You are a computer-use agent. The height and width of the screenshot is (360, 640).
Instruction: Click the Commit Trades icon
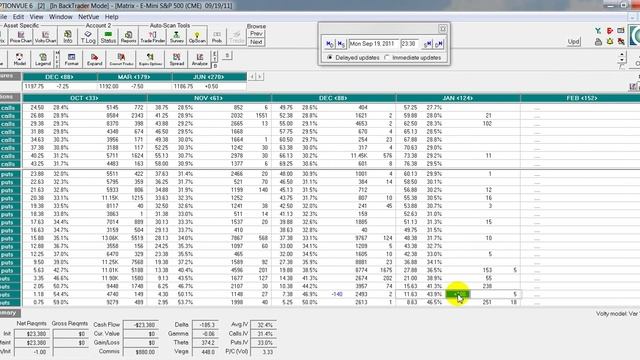(121, 59)
